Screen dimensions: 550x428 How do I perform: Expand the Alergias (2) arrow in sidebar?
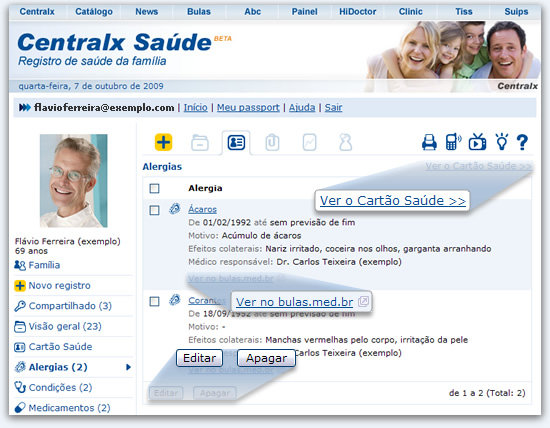click(128, 367)
